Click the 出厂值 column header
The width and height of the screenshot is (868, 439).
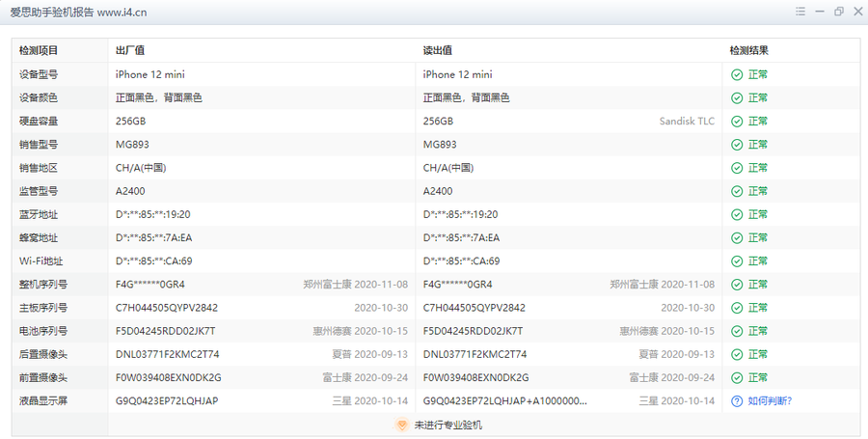pos(130,50)
